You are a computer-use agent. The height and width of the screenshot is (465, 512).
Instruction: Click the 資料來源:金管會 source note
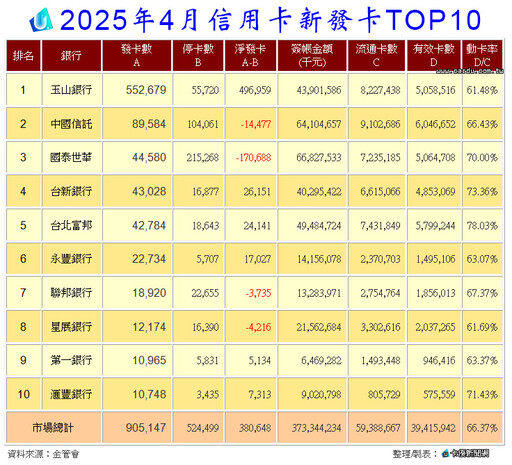coord(43,454)
